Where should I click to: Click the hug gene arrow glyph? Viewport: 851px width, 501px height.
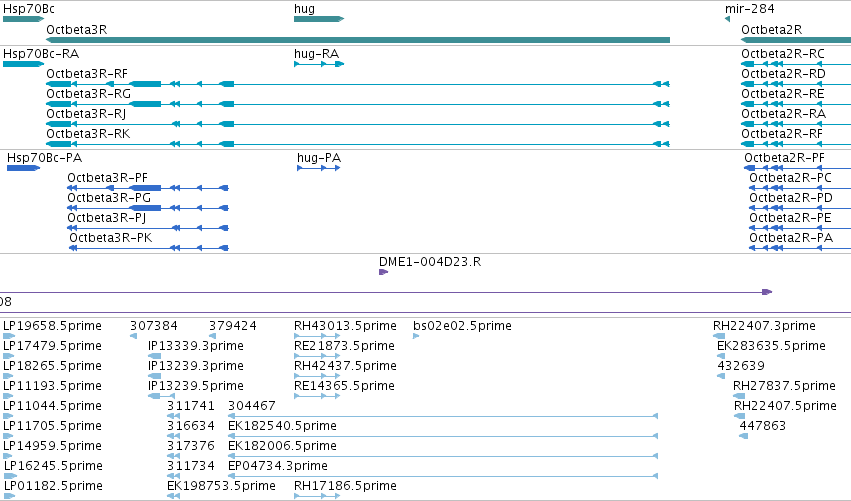point(319,19)
